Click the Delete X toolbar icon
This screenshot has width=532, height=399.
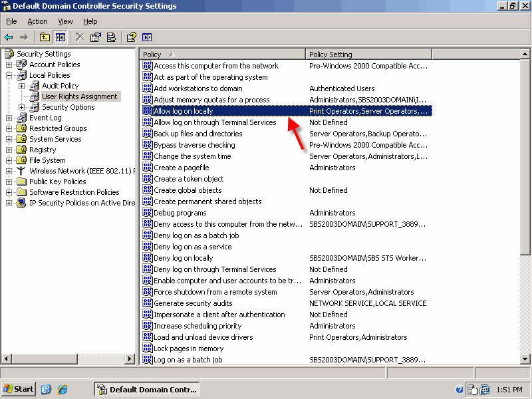pyautogui.click(x=80, y=37)
